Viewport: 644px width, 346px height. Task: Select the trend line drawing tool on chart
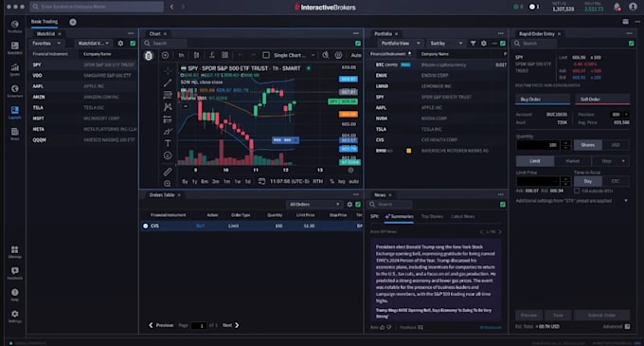click(x=168, y=83)
